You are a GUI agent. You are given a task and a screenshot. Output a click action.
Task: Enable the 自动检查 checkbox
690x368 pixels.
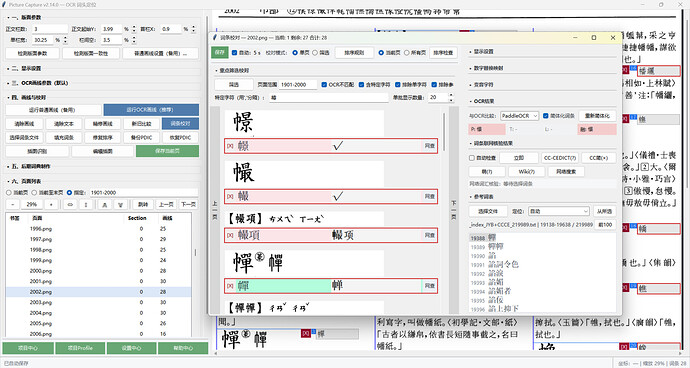point(472,158)
